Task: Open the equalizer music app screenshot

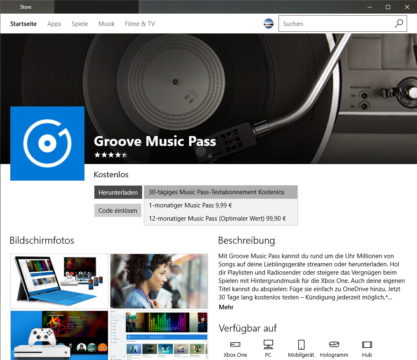Action: click(x=159, y=335)
